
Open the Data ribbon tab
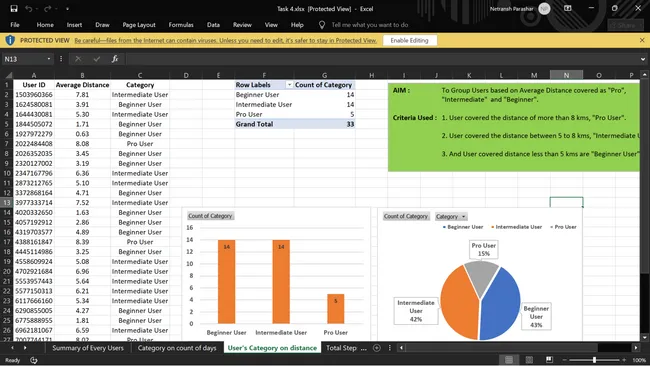tap(213, 25)
